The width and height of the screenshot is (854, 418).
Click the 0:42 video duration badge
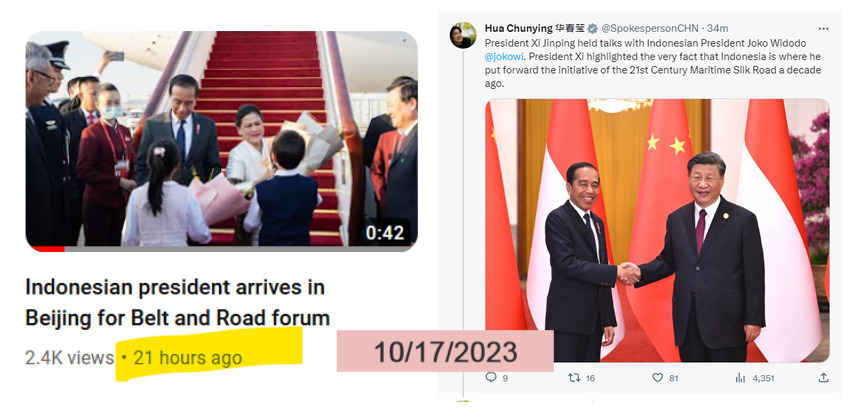point(385,233)
